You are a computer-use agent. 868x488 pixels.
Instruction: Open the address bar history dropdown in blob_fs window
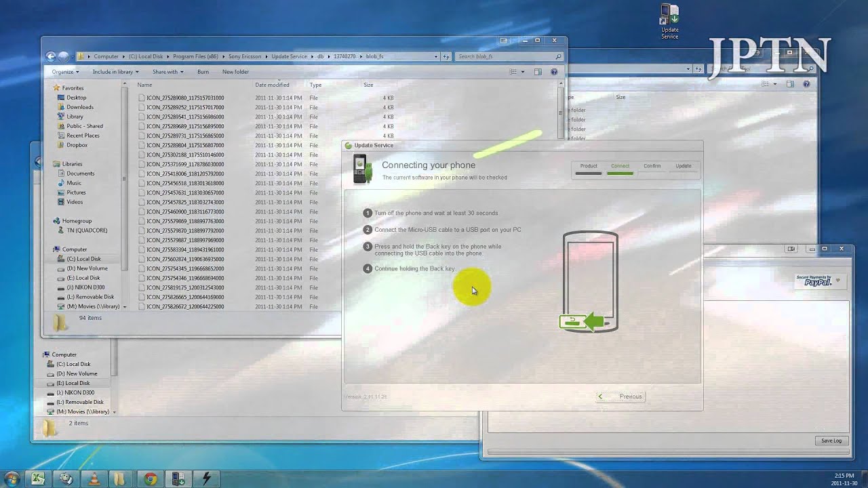[x=435, y=57]
